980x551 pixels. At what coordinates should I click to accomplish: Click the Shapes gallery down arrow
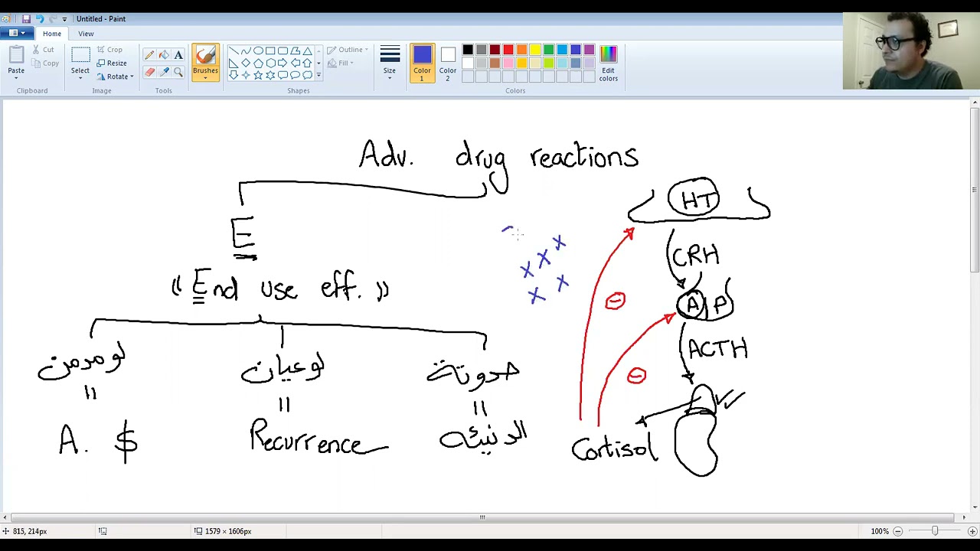[318, 64]
